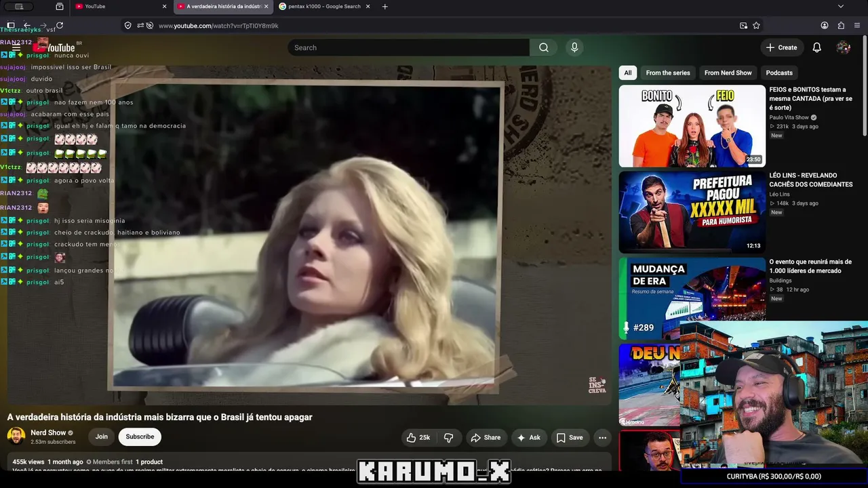Toggle the browser sidebar icon
Screen dimensions: 868x488
click(11, 26)
